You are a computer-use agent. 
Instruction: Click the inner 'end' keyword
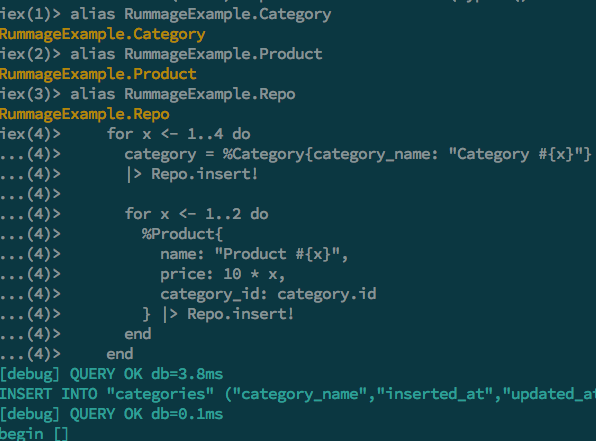click(x=138, y=334)
